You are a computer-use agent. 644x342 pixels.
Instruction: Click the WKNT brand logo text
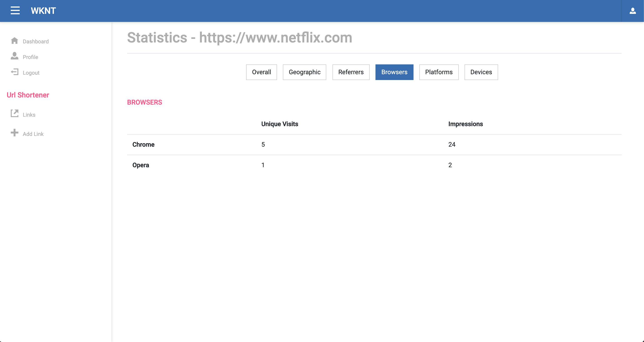pyautogui.click(x=43, y=11)
